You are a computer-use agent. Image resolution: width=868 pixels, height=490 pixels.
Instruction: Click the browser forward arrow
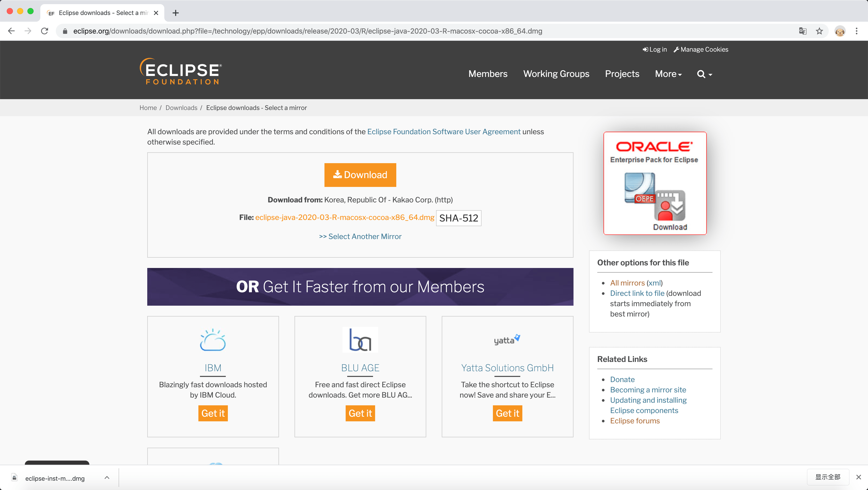[x=28, y=31]
